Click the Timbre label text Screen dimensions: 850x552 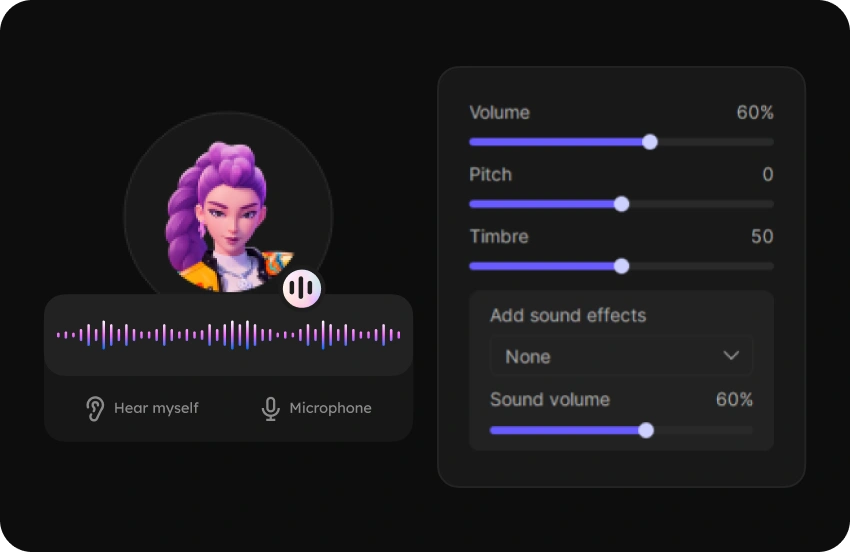[x=499, y=237]
